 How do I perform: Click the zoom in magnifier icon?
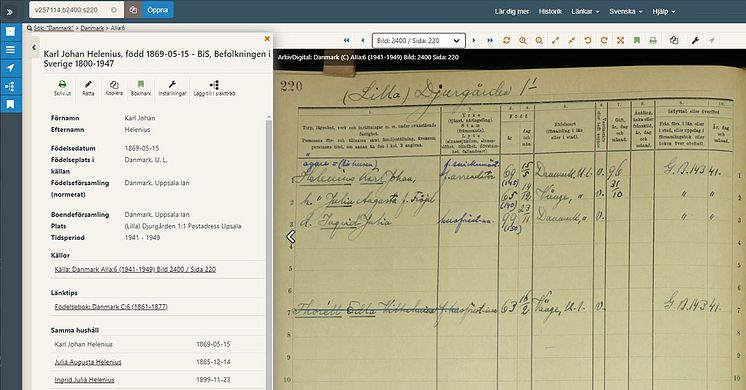point(522,40)
